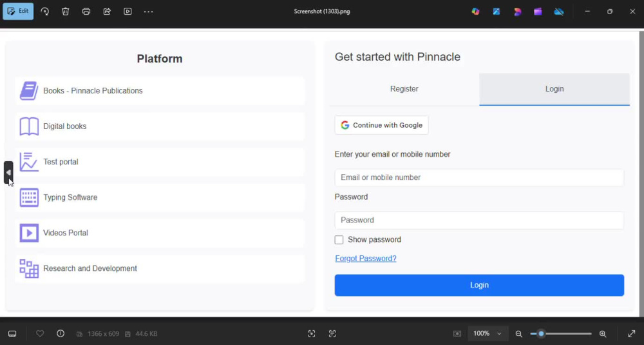
Task: Click the Books - Pinnacle Publications book icon
Action: (29, 91)
